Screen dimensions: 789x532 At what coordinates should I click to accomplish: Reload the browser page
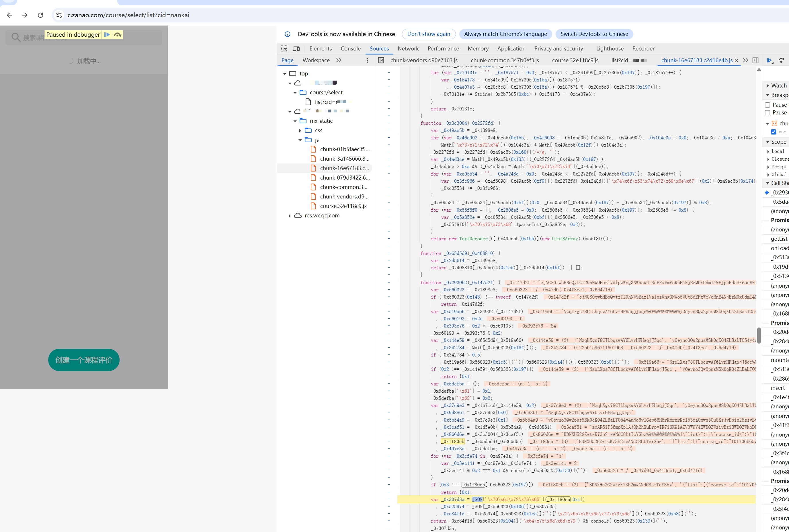[40, 15]
